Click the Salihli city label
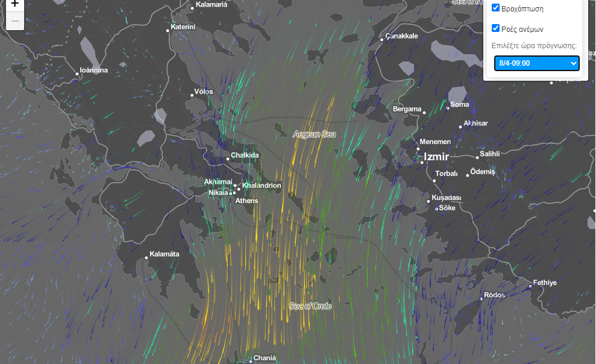Viewport: 596px width, 364px height. coord(489,154)
